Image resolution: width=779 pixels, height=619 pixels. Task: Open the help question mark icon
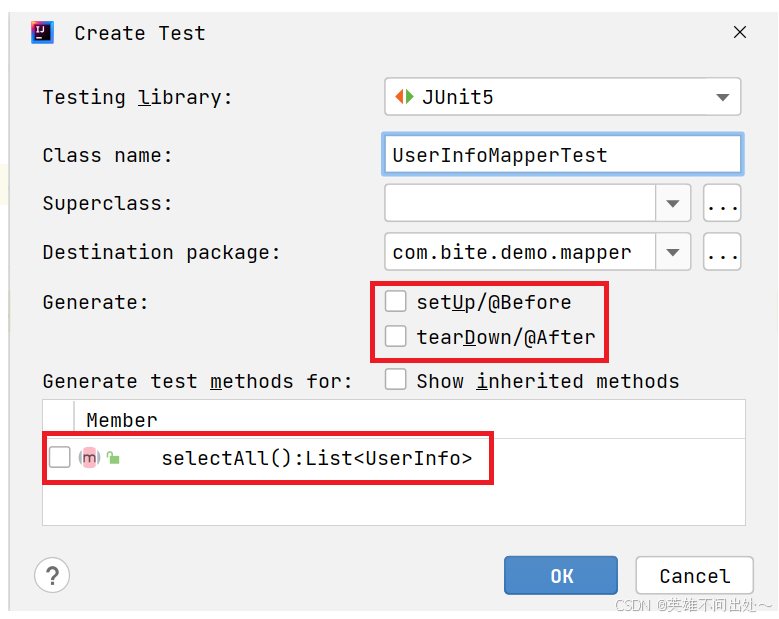click(51, 575)
